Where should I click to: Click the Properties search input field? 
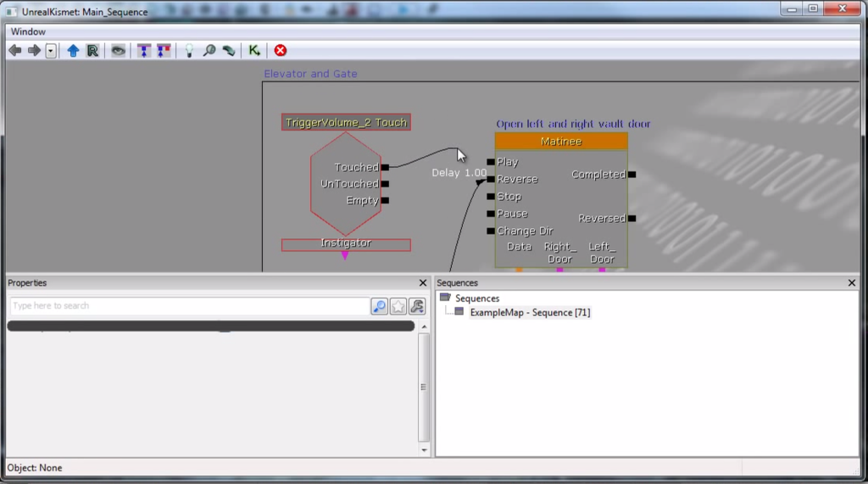pos(189,306)
